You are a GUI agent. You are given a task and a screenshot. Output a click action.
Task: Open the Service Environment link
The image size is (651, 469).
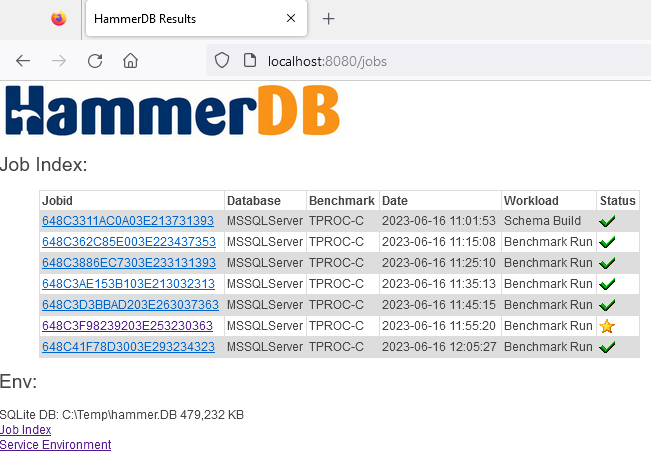(56, 445)
